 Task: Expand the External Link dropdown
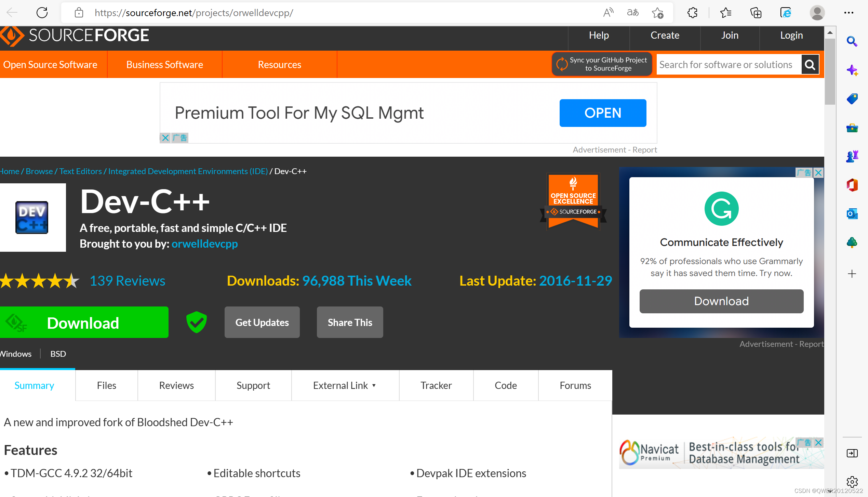tap(345, 385)
